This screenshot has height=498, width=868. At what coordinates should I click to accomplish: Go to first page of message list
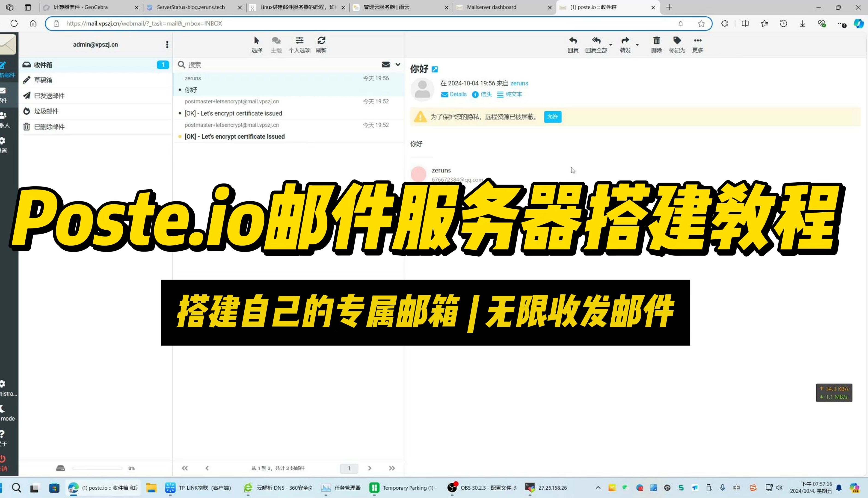185,468
